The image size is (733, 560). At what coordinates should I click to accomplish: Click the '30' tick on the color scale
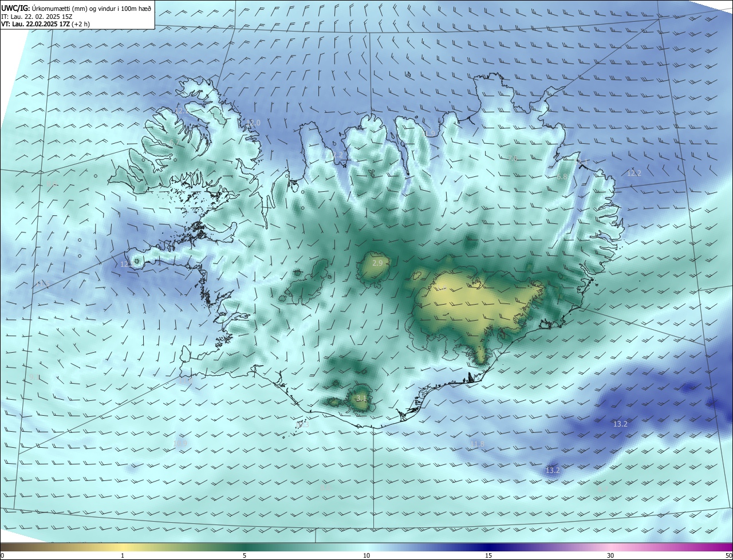pos(610,555)
